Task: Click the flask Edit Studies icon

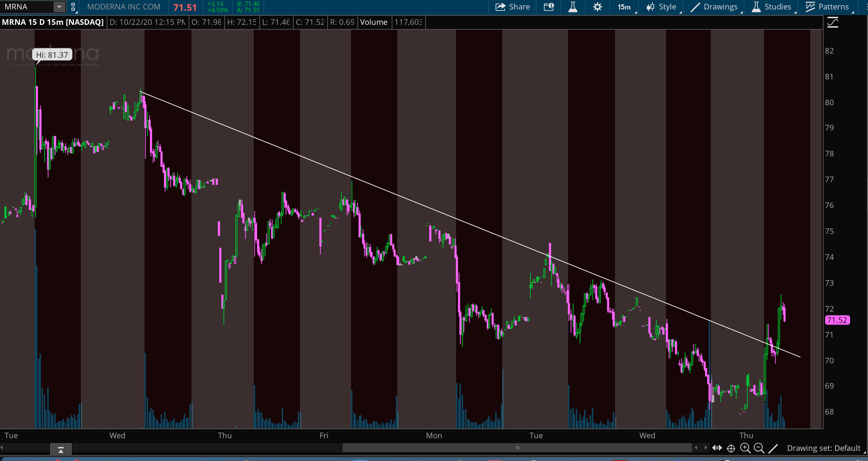Action: [x=573, y=7]
